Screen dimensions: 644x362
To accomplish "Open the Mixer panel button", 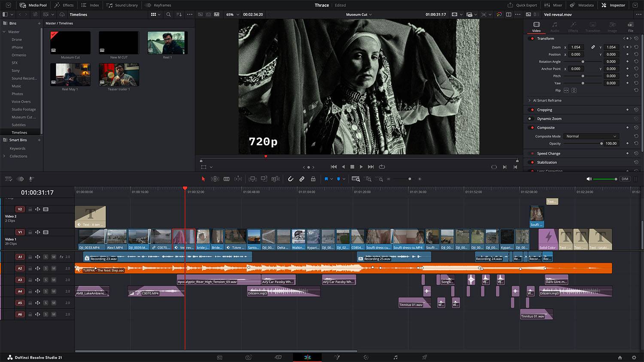I will pyautogui.click(x=553, y=5).
